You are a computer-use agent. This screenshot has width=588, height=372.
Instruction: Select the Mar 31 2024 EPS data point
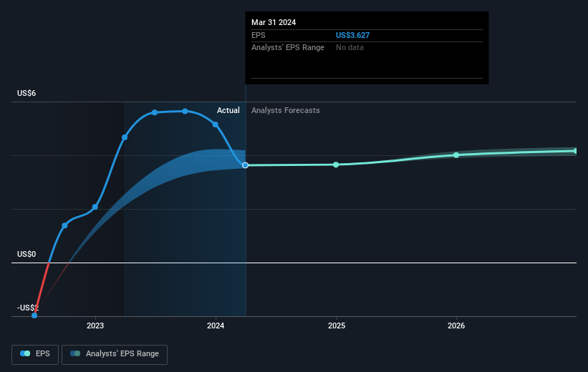(245, 165)
